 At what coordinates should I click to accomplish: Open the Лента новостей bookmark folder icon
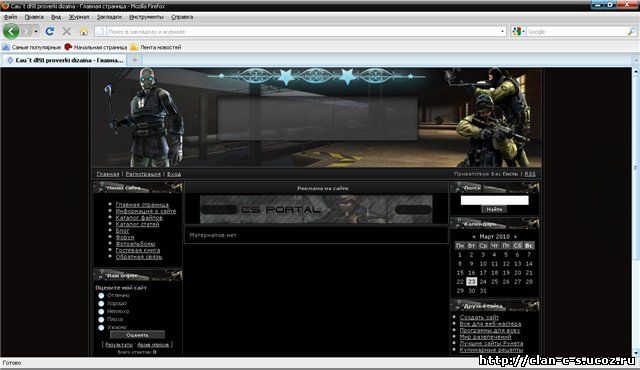pyautogui.click(x=134, y=47)
